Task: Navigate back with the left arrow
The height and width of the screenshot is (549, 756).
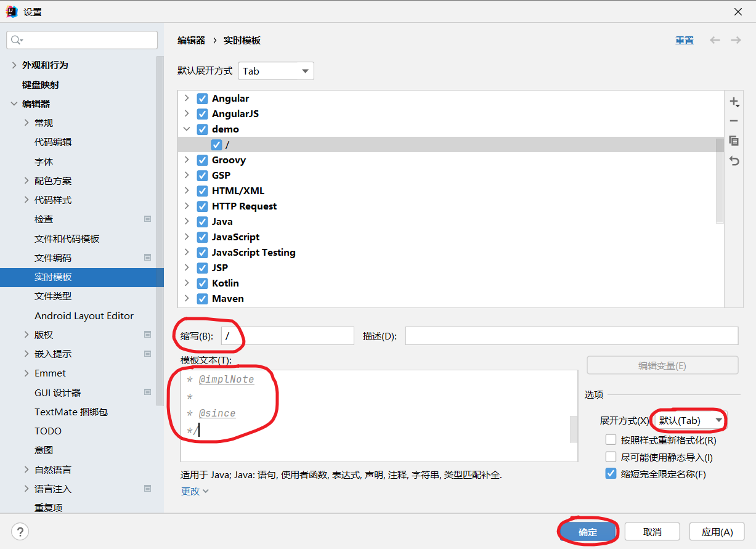Action: [715, 40]
